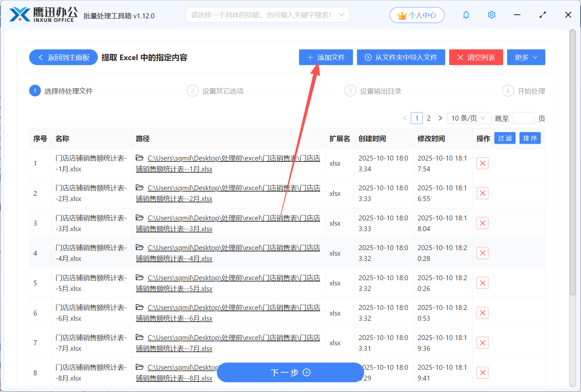Viewport: 581px width, 392px height.
Task: Click 返回到主面板 to go back
Action: click(x=63, y=57)
